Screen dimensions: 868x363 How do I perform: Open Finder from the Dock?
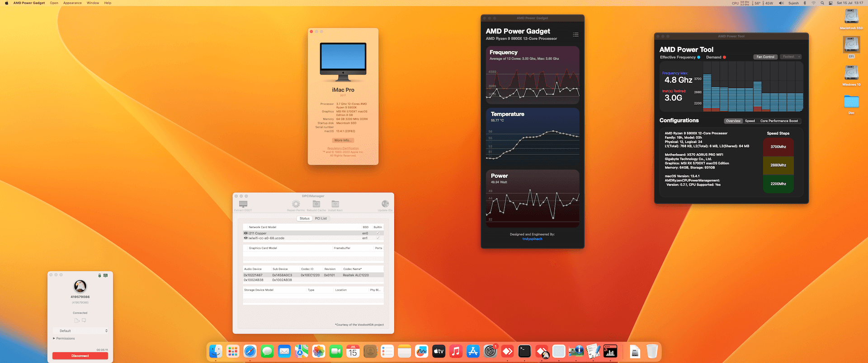click(x=216, y=351)
